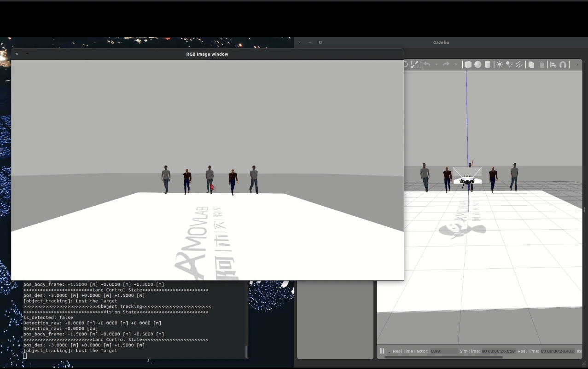Insert a sphere shape in Gazebo
Screen dimensions: 588x369
click(x=478, y=64)
